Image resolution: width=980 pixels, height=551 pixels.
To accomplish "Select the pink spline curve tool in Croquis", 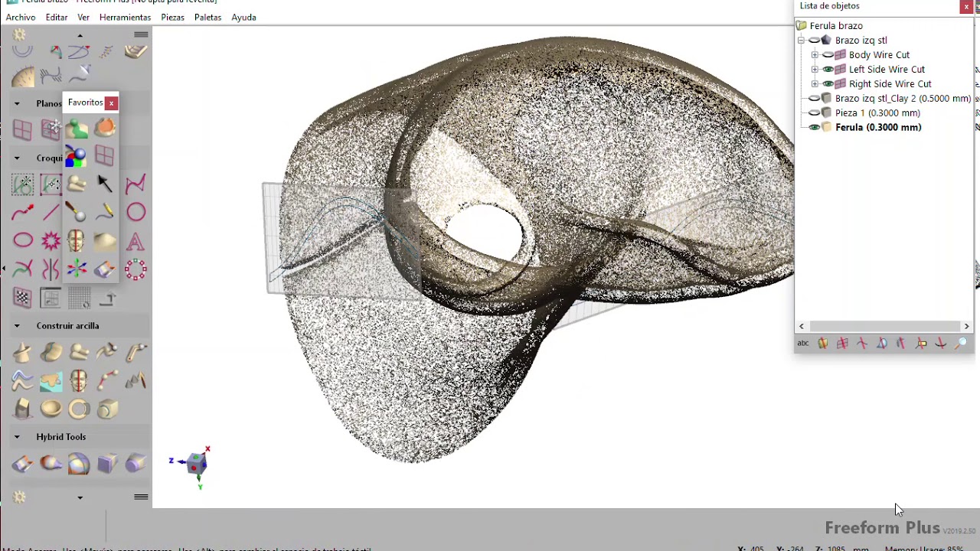I will click(x=136, y=184).
